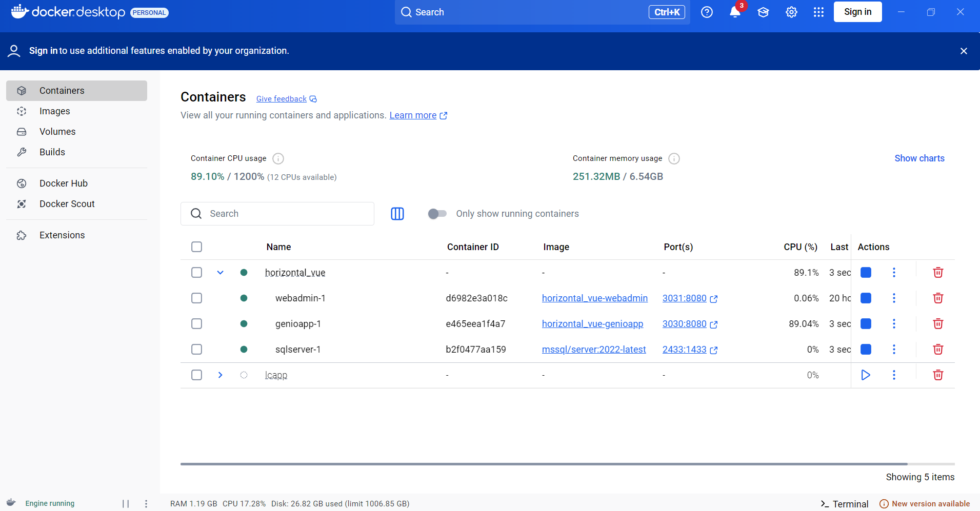980x511 pixels.
Task: Open the help icon in the header
Action: click(707, 12)
